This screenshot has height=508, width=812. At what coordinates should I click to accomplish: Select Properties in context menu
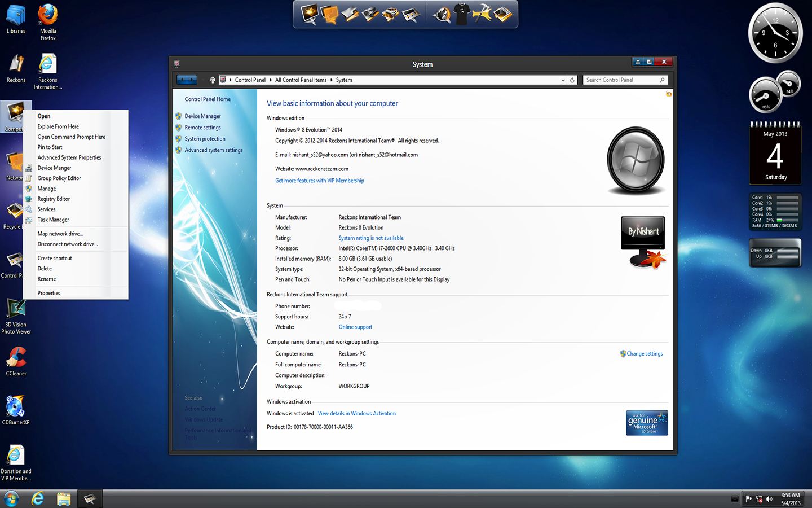pyautogui.click(x=76, y=294)
